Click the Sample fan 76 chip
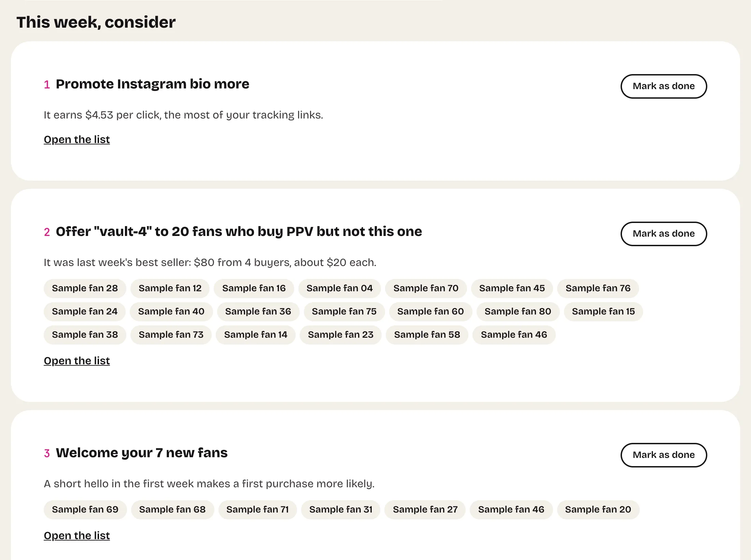751x560 pixels. (598, 288)
